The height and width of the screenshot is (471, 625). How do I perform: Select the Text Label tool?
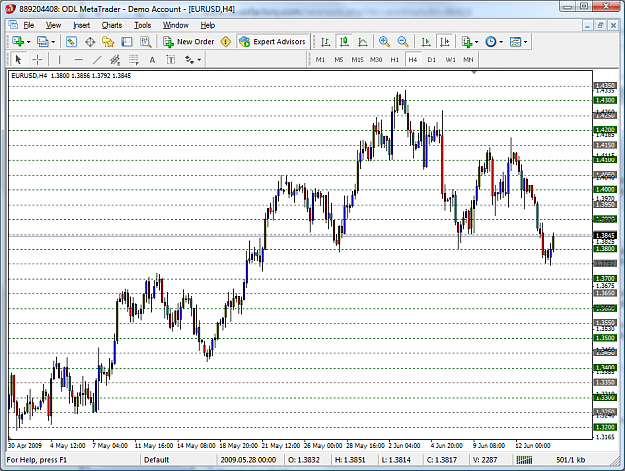[x=171, y=60]
